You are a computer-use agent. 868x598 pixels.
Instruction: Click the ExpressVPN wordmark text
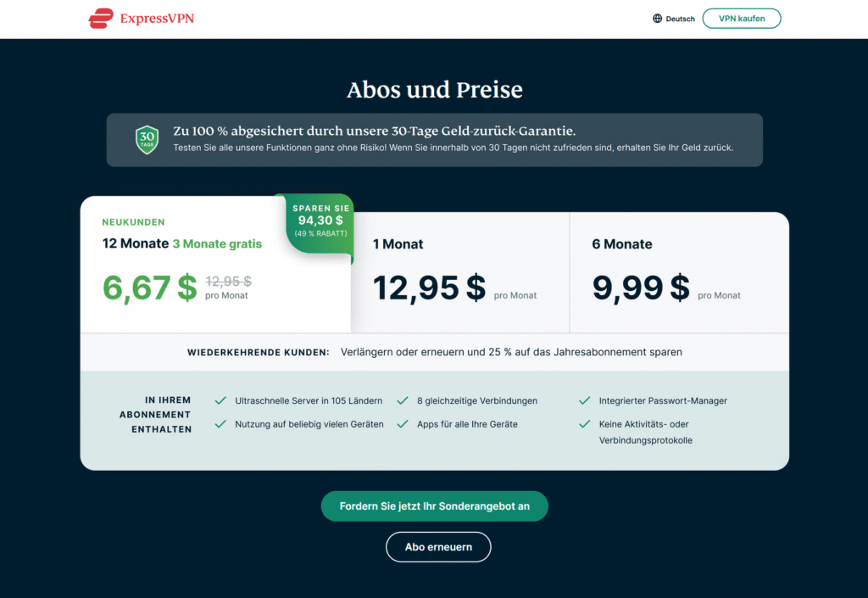point(157,19)
